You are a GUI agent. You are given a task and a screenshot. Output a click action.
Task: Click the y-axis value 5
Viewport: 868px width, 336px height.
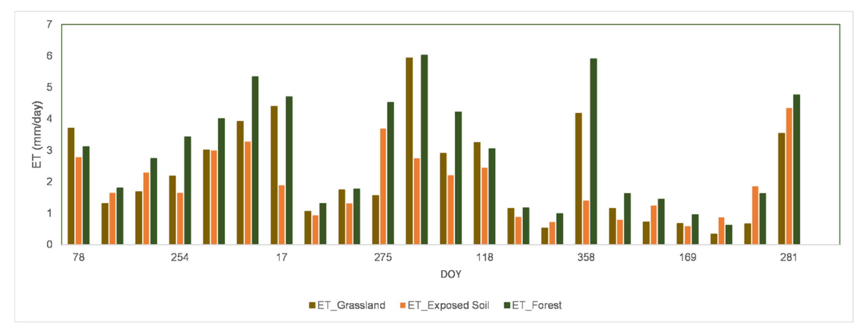[50, 87]
